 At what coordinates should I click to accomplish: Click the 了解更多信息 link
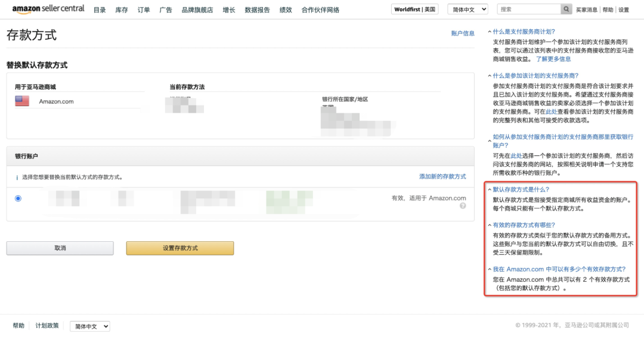pyautogui.click(x=553, y=59)
